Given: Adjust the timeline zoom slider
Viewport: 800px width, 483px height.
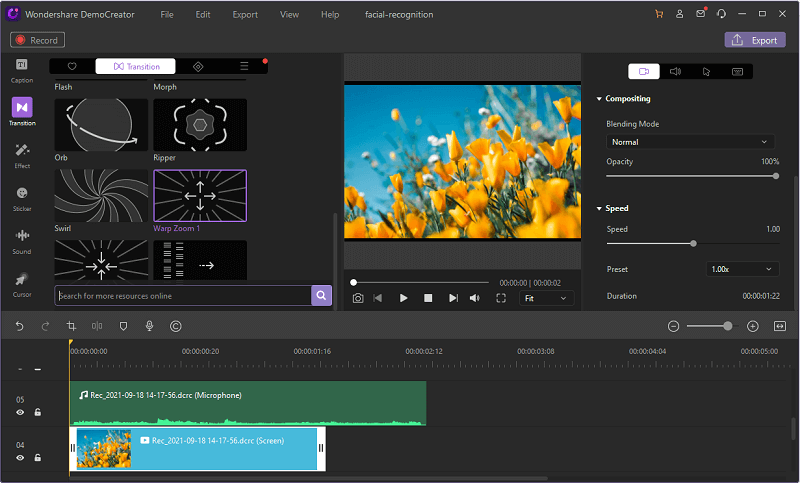Looking at the screenshot, I should [713, 326].
